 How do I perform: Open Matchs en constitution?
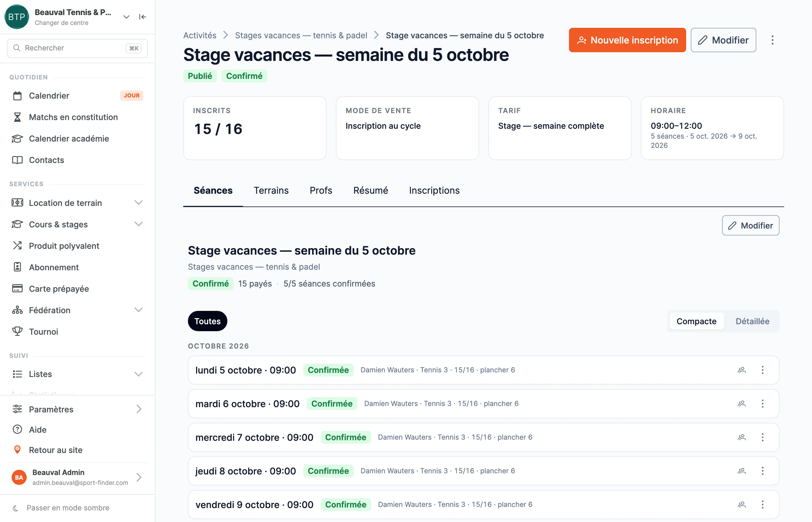coord(78,117)
